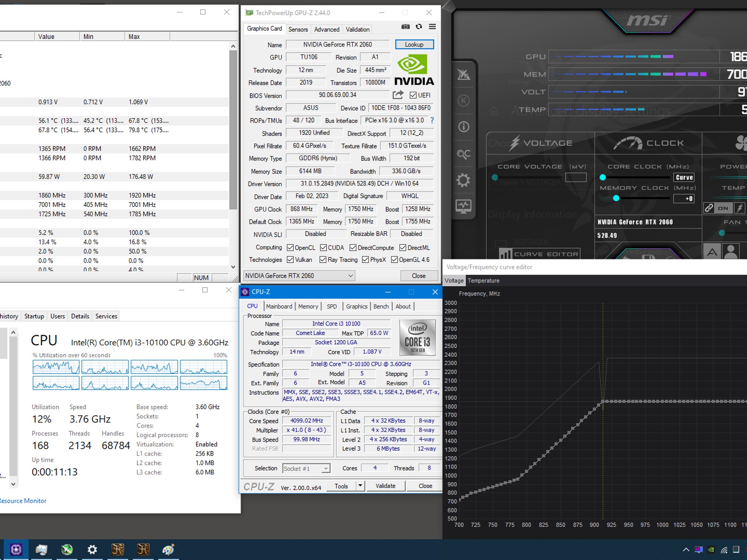
Task: Open the Validation tab in GPU-Z
Action: pyautogui.click(x=357, y=30)
